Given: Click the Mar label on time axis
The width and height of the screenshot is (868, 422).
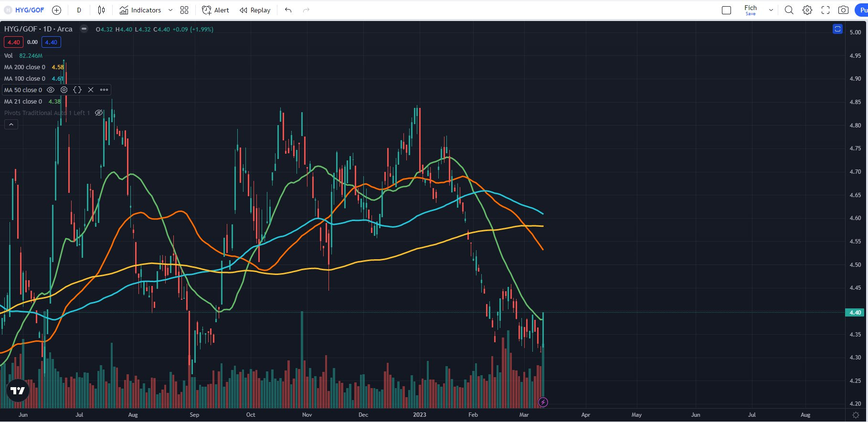Looking at the screenshot, I should (x=524, y=415).
